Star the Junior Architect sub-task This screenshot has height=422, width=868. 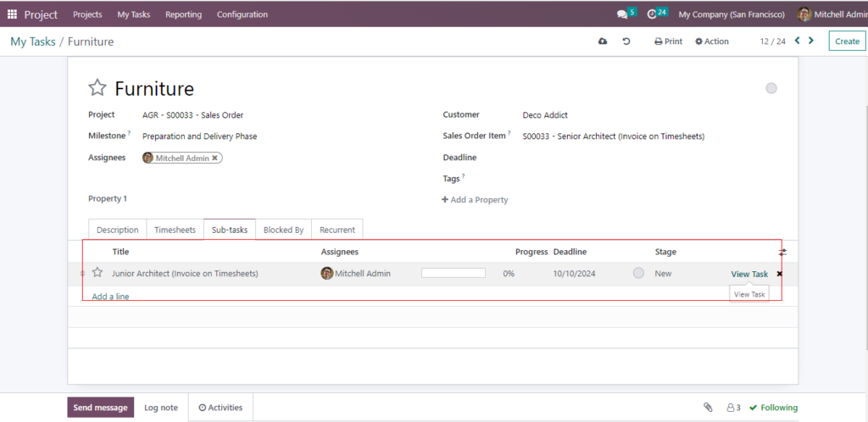(97, 273)
